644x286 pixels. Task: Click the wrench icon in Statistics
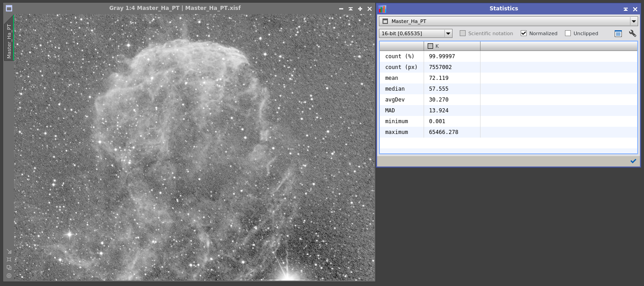(x=632, y=33)
